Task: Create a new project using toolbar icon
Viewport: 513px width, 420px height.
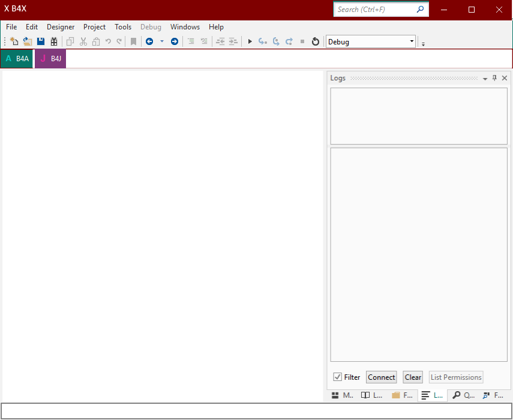Action: (13, 41)
